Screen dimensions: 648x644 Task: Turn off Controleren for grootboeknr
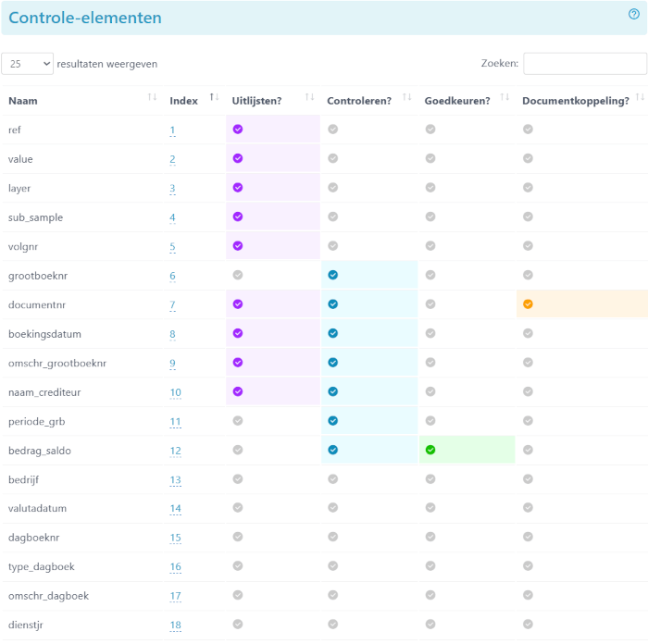(332, 275)
